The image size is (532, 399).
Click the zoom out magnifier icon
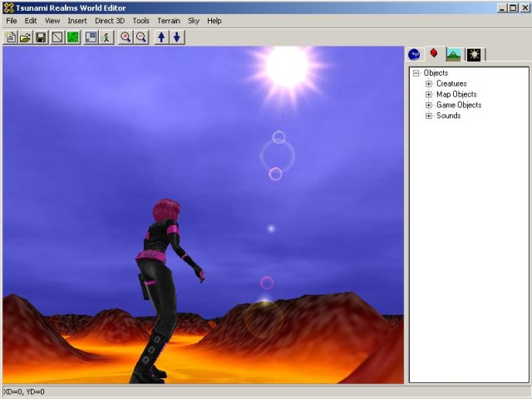141,37
